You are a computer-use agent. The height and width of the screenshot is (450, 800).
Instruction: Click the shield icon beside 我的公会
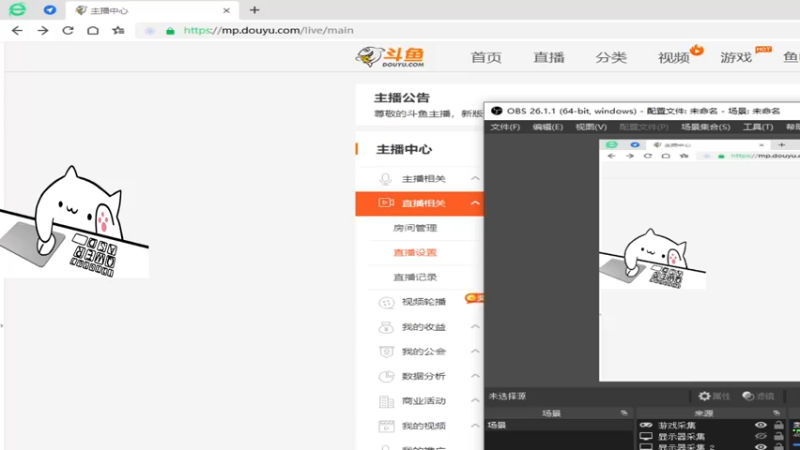pyautogui.click(x=386, y=352)
